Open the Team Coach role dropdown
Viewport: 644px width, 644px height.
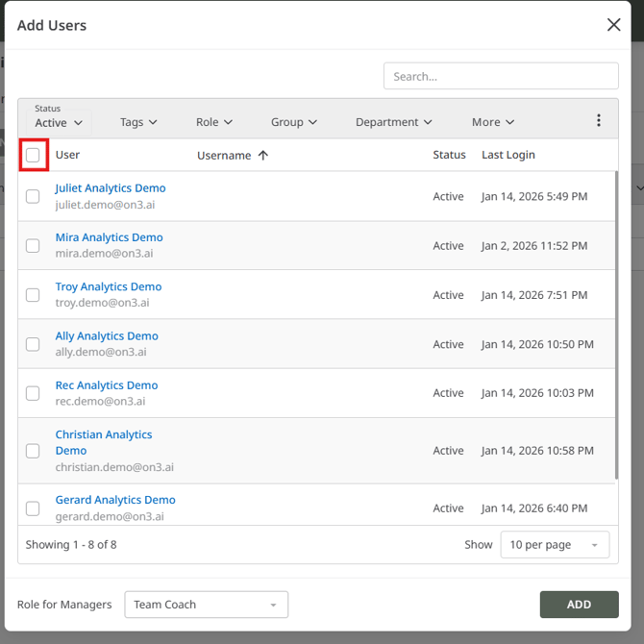(x=206, y=605)
